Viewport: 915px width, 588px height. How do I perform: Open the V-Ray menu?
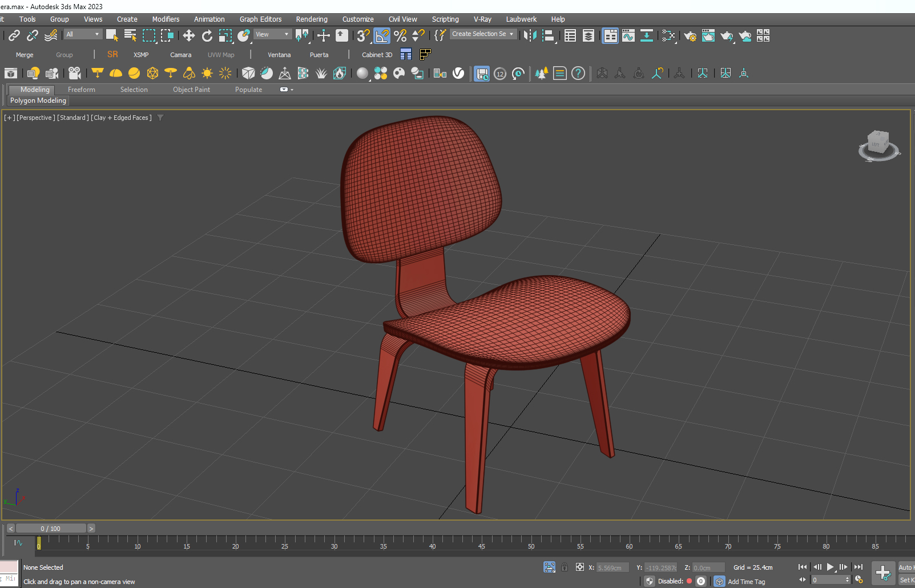tap(482, 19)
